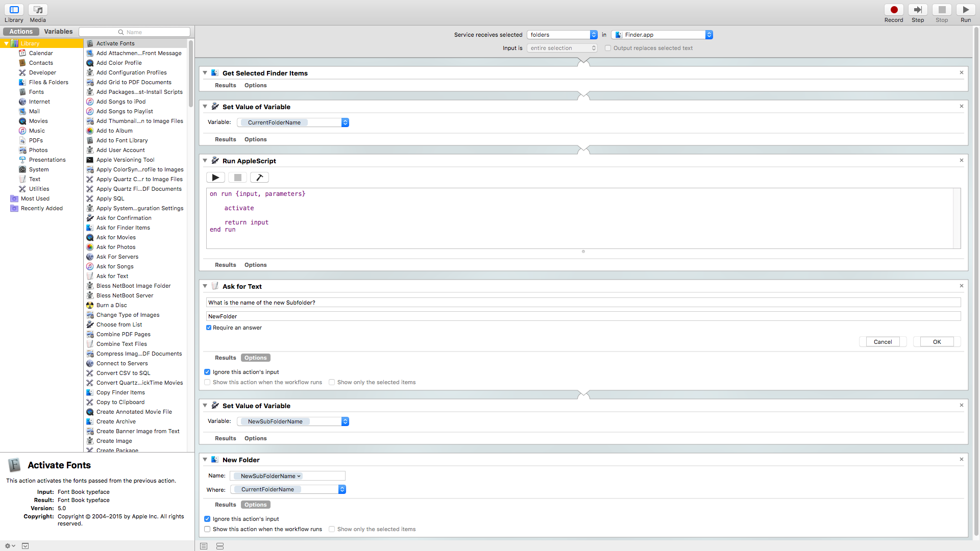The height and width of the screenshot is (551, 980).
Task: Click the Cancel button in Ask for Text
Action: [883, 342]
